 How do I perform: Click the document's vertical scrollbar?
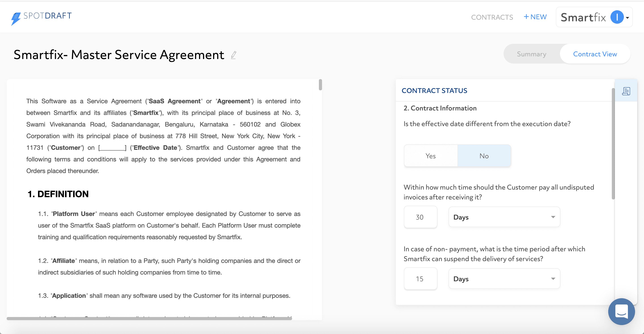tap(320, 85)
